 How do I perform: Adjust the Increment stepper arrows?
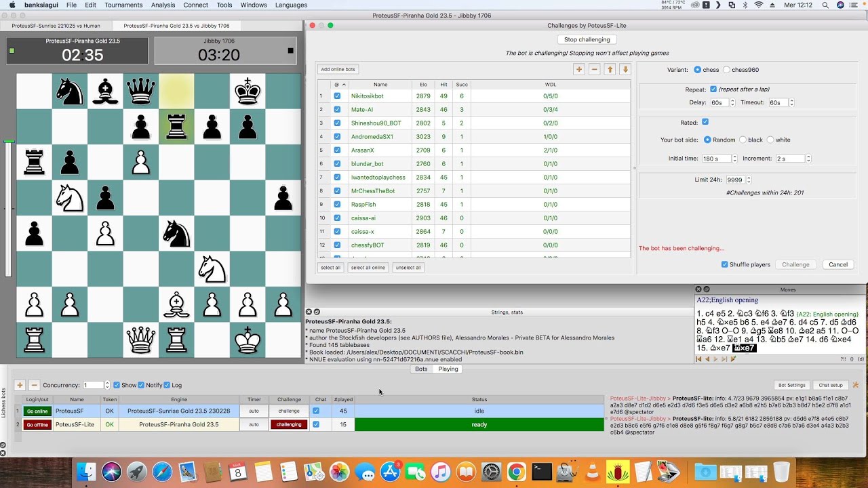pos(808,159)
